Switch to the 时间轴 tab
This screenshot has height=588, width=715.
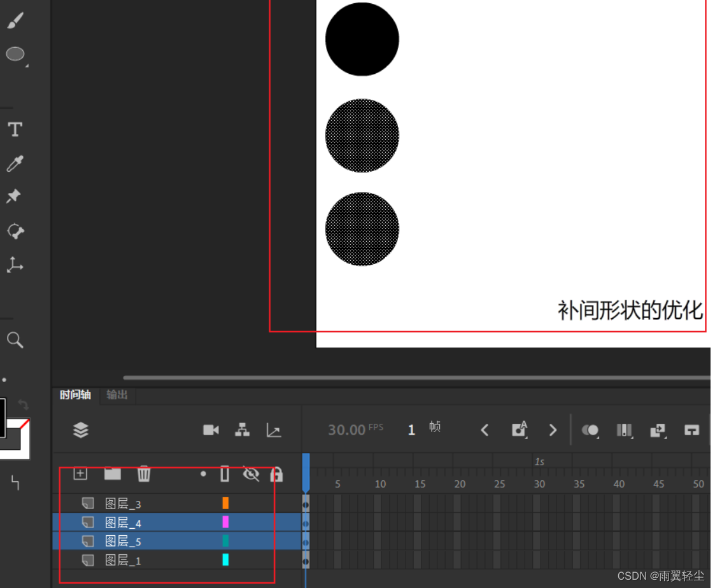(75, 395)
